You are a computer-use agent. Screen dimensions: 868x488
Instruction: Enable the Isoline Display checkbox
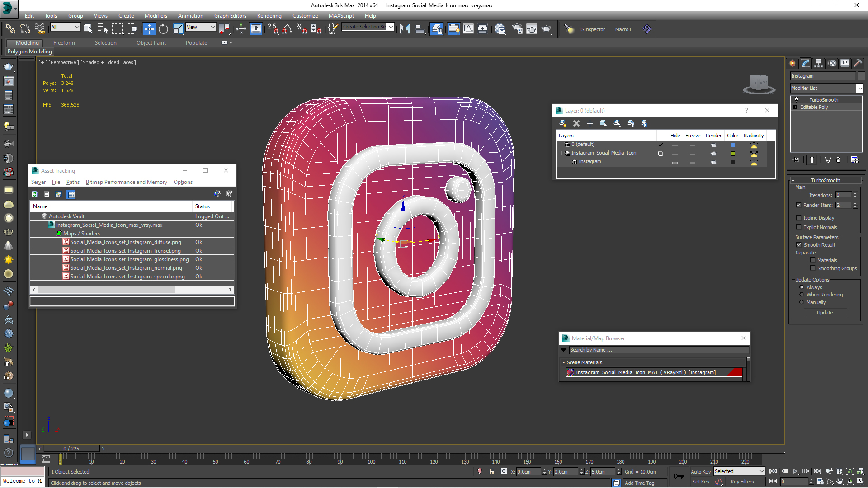tap(798, 218)
